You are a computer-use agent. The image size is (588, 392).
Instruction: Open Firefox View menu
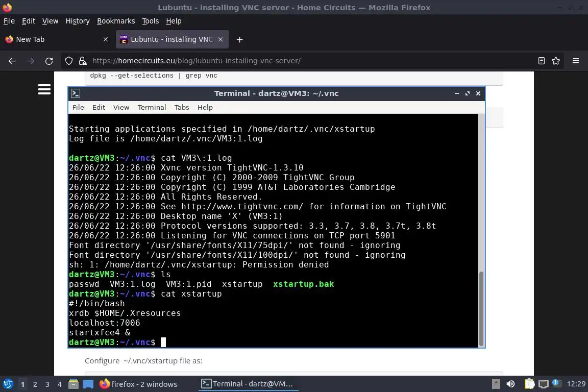tap(50, 21)
